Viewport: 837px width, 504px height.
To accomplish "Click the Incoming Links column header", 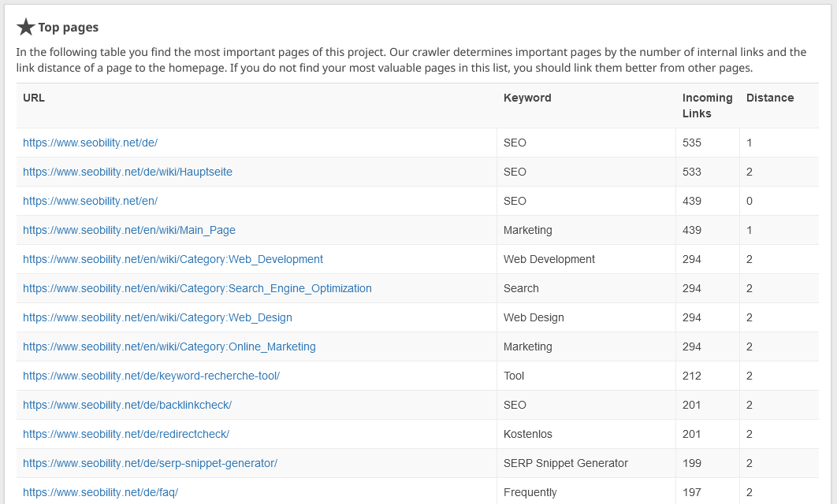I will pyautogui.click(x=707, y=106).
